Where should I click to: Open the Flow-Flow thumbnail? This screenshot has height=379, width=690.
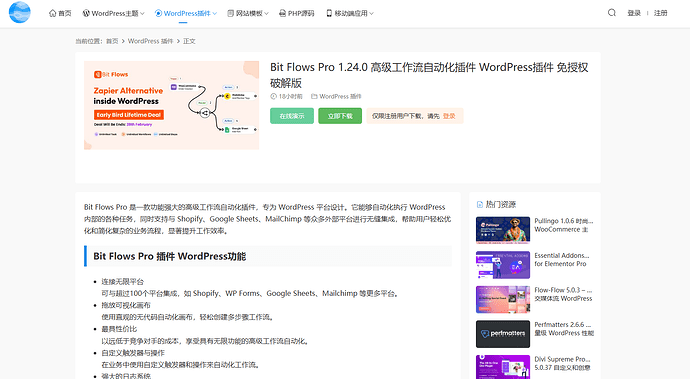(x=503, y=299)
